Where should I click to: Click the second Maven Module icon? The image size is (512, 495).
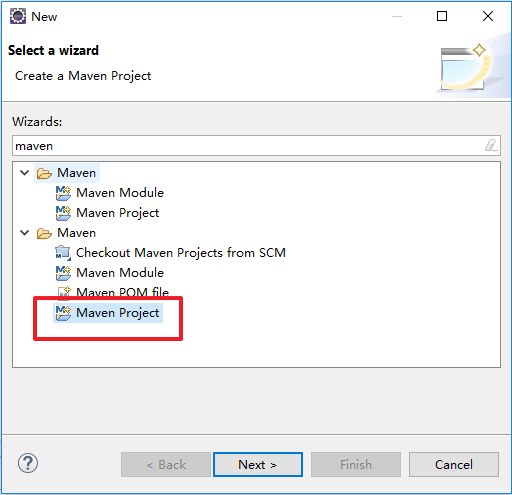pos(63,273)
